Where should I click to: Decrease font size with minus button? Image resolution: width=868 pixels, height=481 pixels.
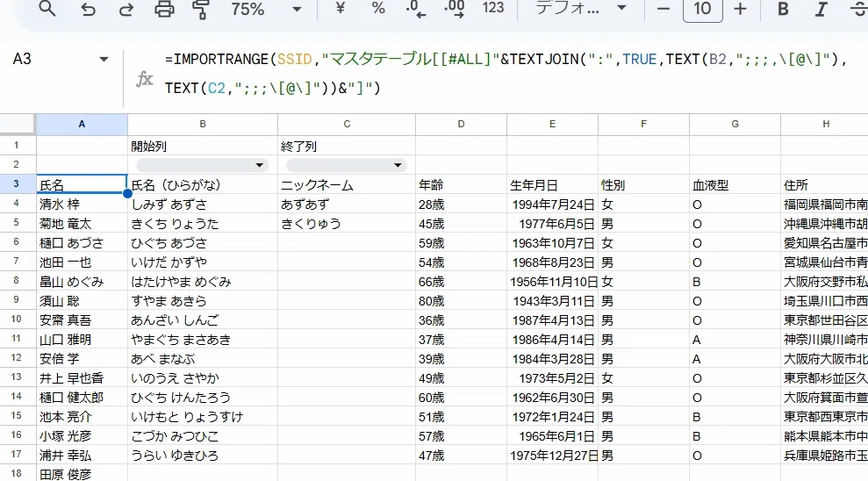pyautogui.click(x=664, y=10)
